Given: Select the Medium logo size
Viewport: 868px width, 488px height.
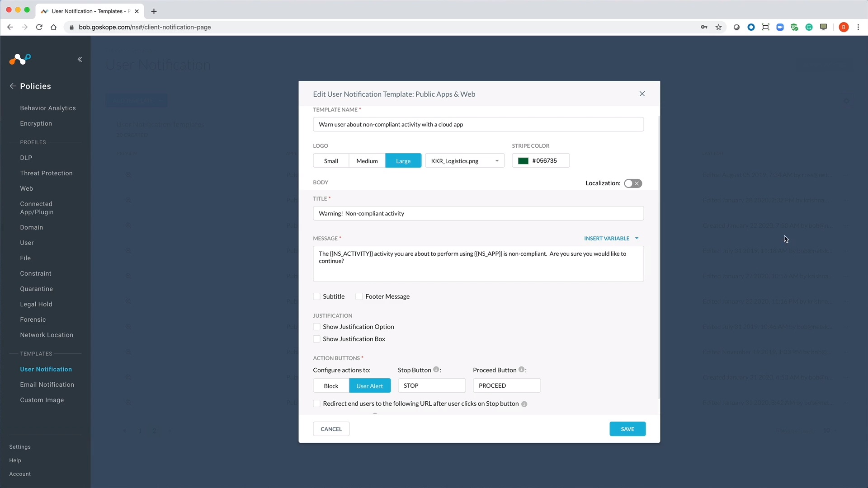Looking at the screenshot, I should (367, 161).
